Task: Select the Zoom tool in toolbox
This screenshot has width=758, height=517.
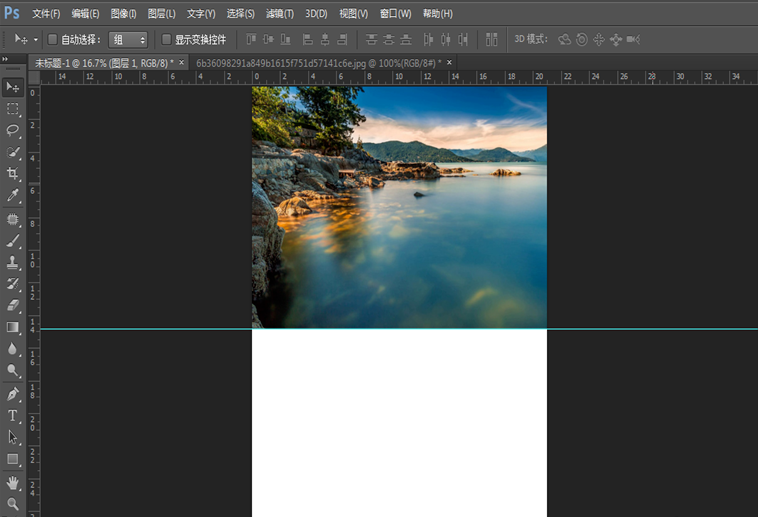Action: pyautogui.click(x=13, y=504)
